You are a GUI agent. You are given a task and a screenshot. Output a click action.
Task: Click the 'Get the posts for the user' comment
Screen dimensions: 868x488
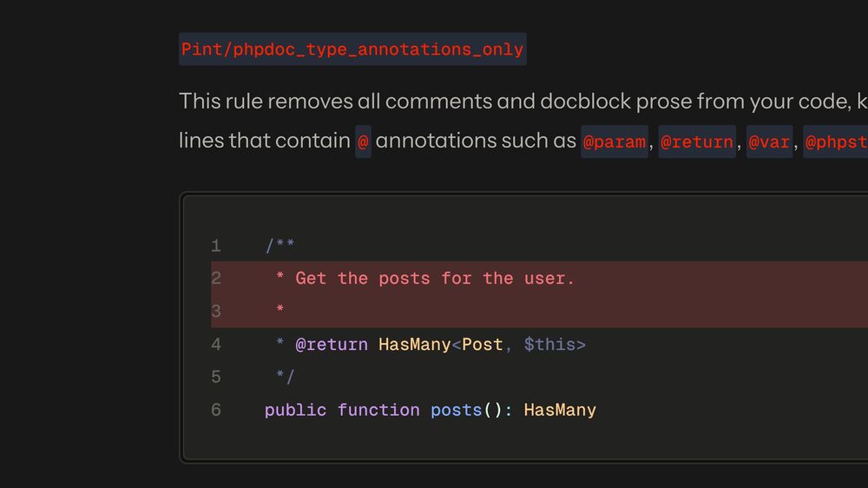[x=435, y=279]
